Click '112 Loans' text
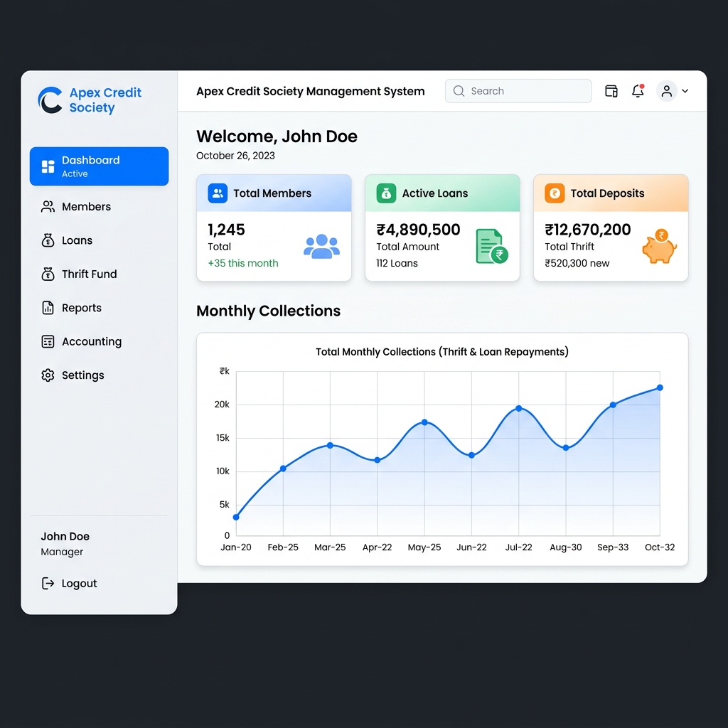728x728 pixels. pyautogui.click(x=397, y=263)
